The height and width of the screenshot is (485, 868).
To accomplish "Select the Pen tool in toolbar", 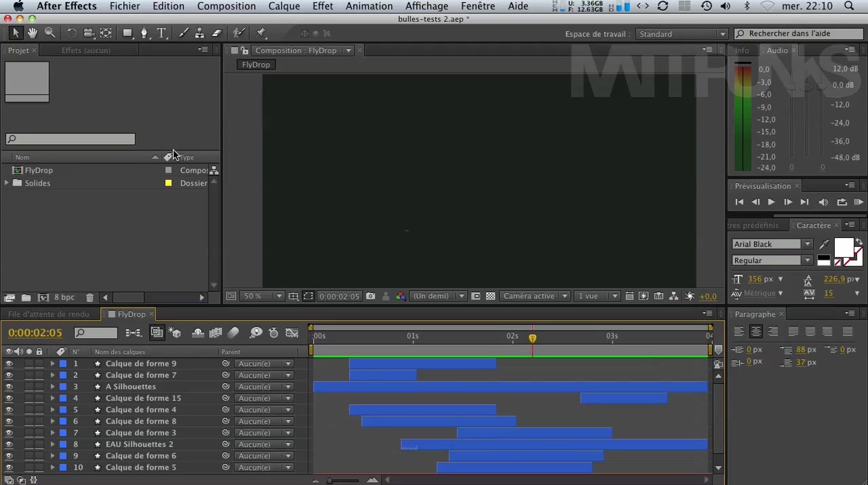I will coord(144,33).
